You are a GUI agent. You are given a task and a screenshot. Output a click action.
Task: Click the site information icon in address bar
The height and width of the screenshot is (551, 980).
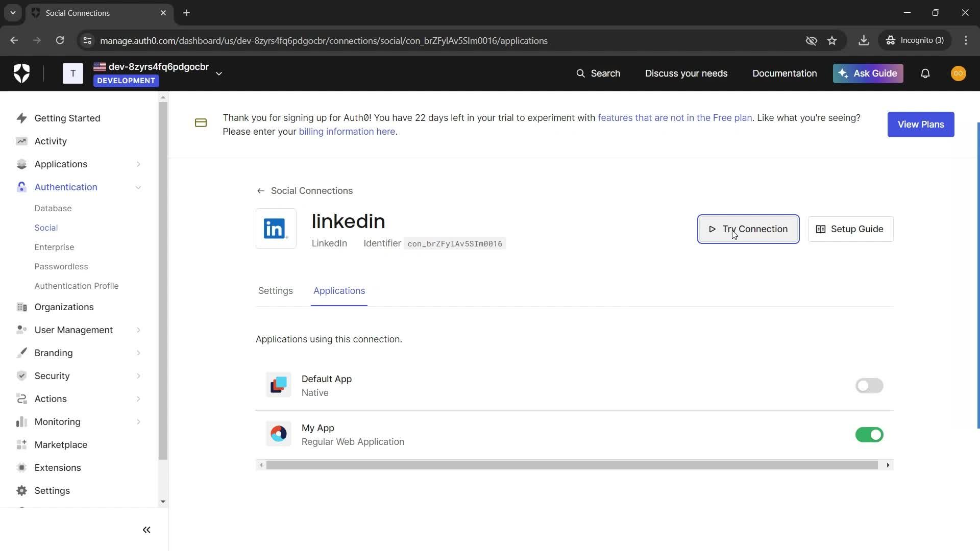[x=87, y=40]
